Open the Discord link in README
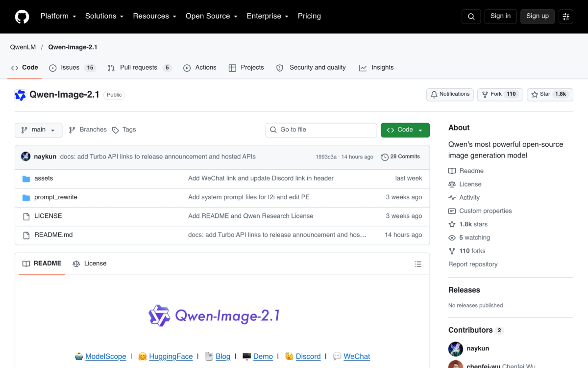Screen dimensions: 588x368 (308, 356)
